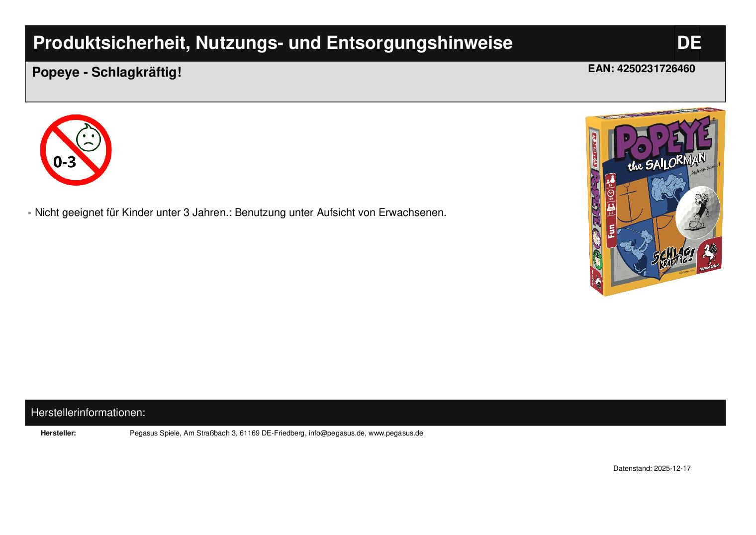Click the info@pegasus.de email address
The width and height of the screenshot is (756, 535).
point(337,433)
